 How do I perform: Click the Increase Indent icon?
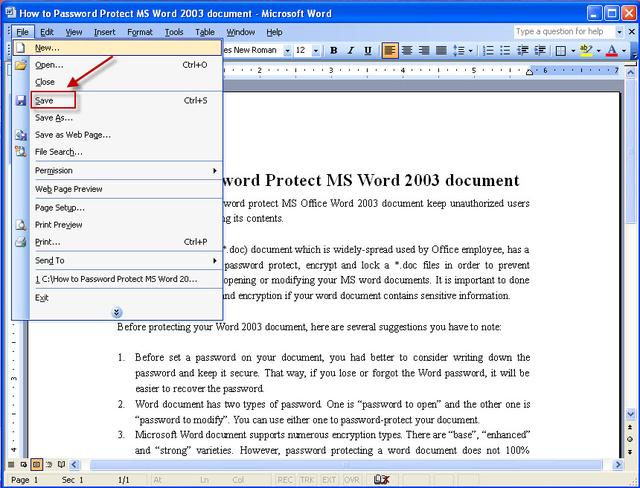pyautogui.click(x=540, y=51)
